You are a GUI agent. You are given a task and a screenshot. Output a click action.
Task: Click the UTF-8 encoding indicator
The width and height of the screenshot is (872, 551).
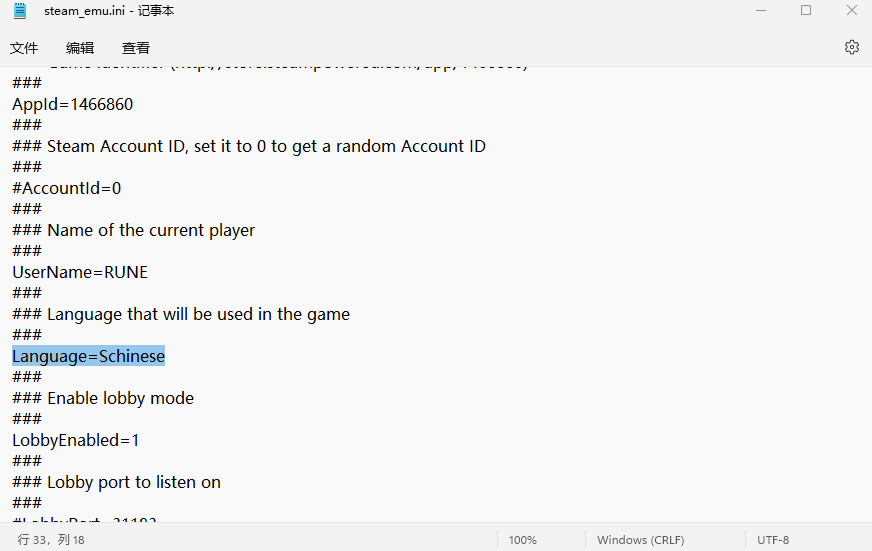pos(773,540)
